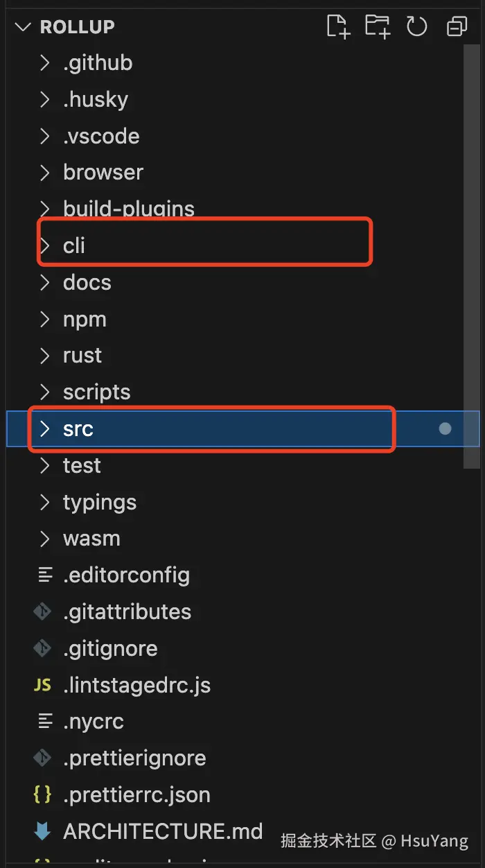This screenshot has width=485, height=868.
Task: Click the .gitattributes git file icon
Action: [43, 611]
